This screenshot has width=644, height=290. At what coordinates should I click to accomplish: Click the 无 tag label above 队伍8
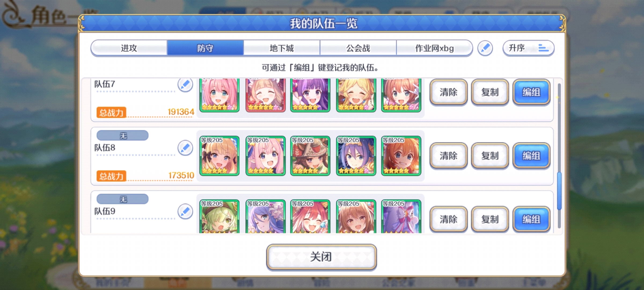tap(122, 136)
